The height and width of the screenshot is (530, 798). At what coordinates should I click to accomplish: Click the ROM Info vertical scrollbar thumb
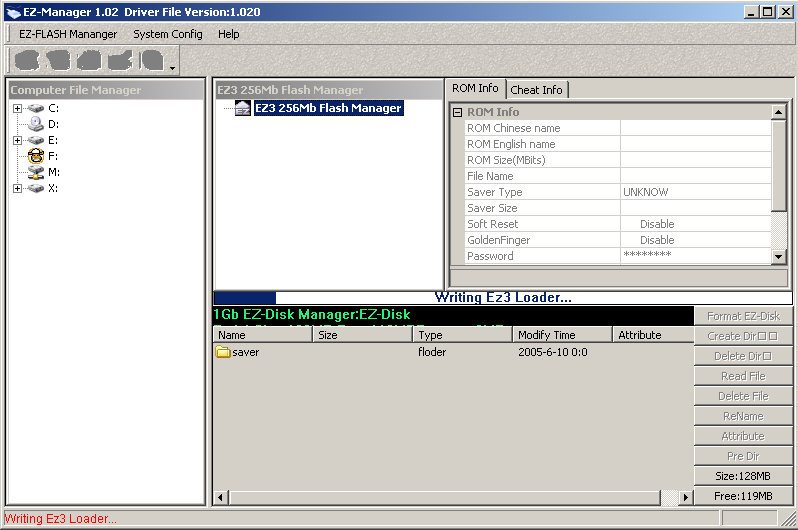pos(778,165)
